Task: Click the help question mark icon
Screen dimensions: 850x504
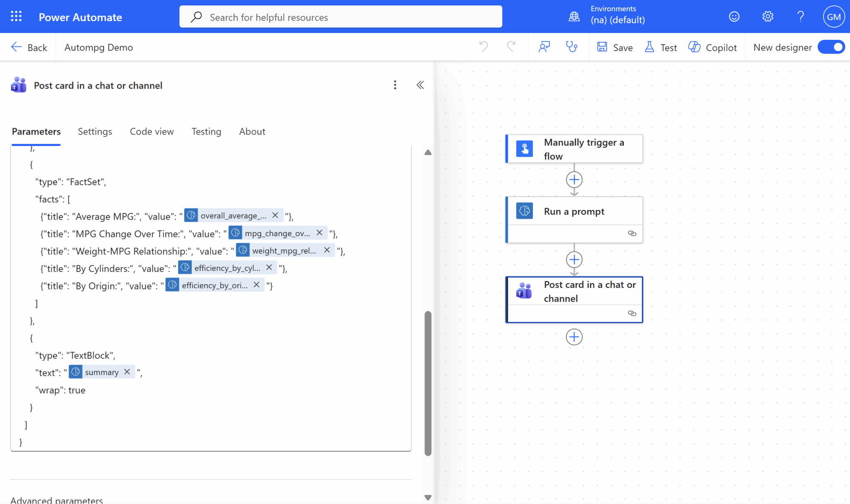Action: pos(801,17)
